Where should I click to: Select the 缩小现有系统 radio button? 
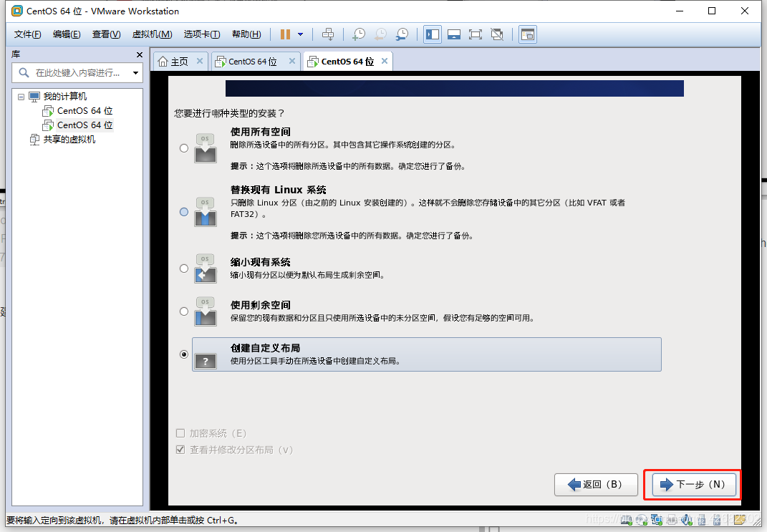click(184, 269)
